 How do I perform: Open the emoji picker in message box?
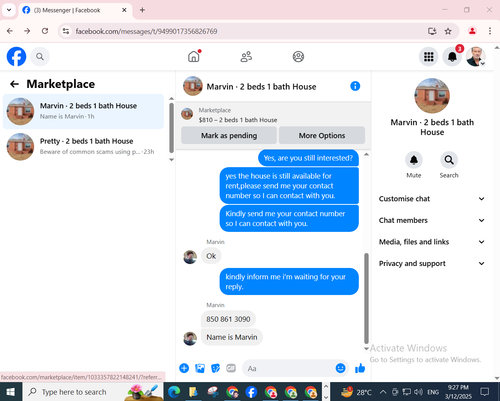click(340, 368)
